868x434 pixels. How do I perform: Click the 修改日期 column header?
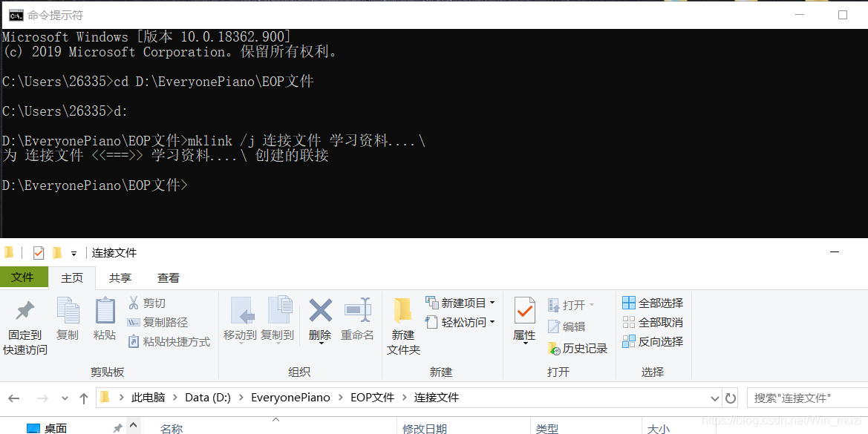click(425, 429)
